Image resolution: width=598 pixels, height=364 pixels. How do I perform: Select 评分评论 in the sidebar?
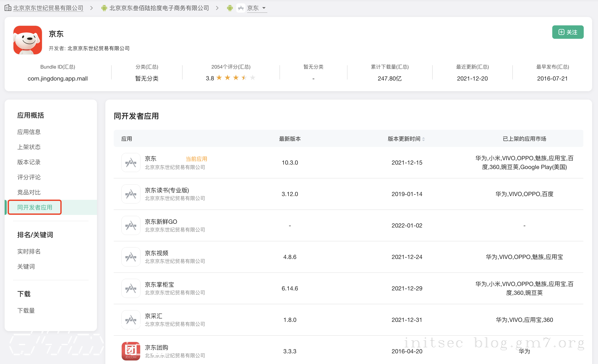[x=29, y=177]
